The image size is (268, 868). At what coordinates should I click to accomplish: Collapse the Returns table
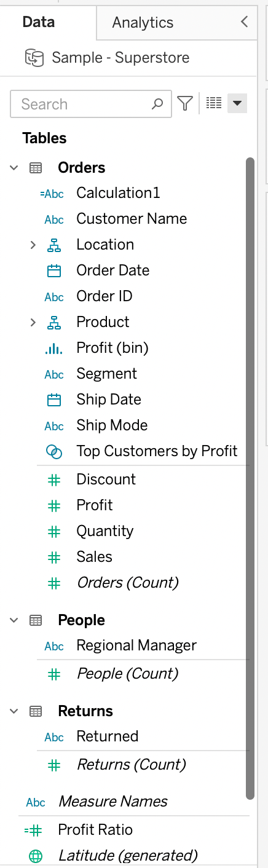14,711
